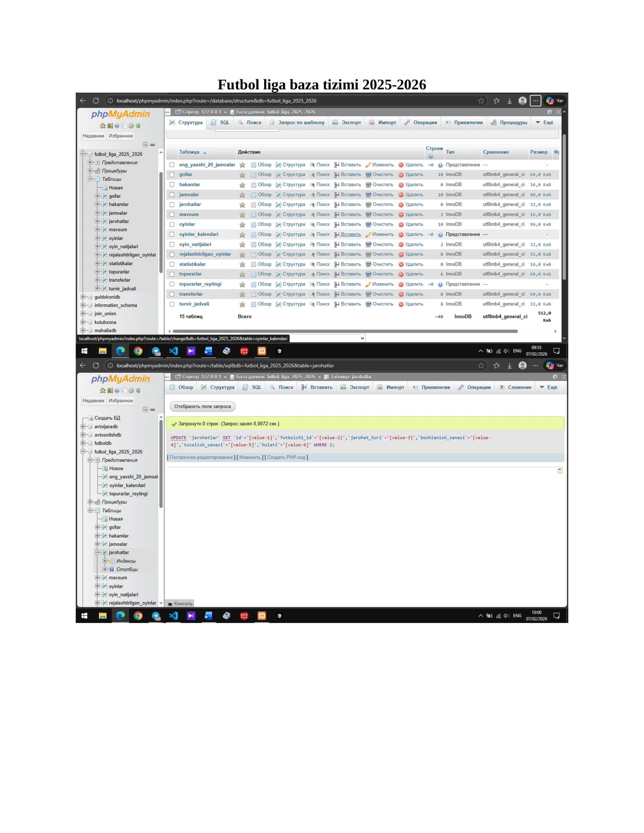This screenshot has height=833, width=644.
Task: Open Вставить tab in lower screenshot
Action: pyautogui.click(x=317, y=387)
